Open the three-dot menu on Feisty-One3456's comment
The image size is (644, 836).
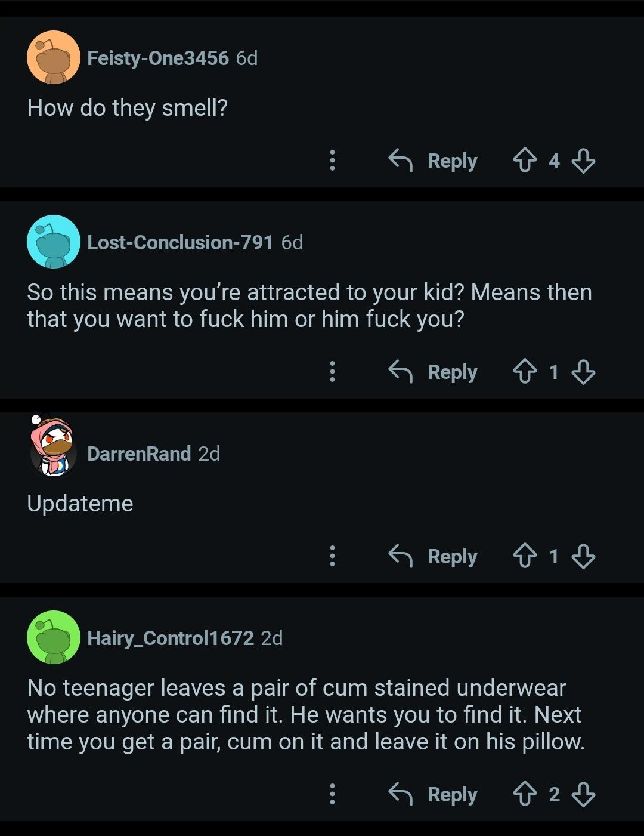(x=333, y=161)
